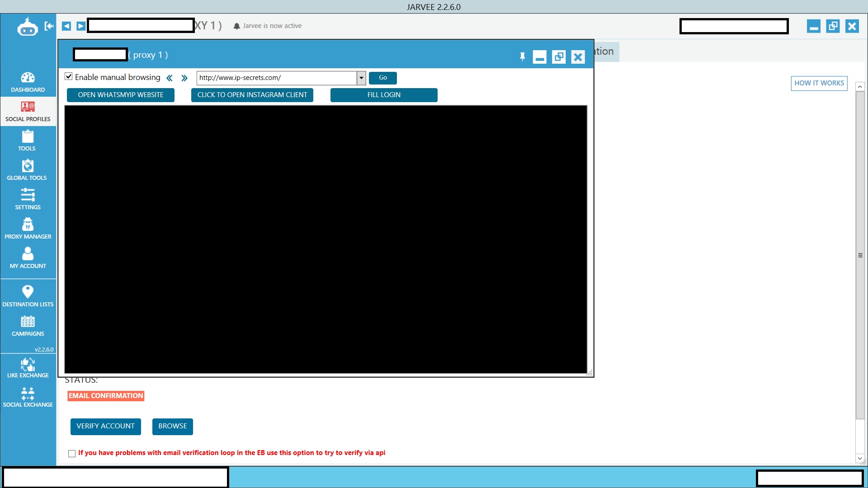Open the How It Works help
868x488 pixels.
point(819,83)
